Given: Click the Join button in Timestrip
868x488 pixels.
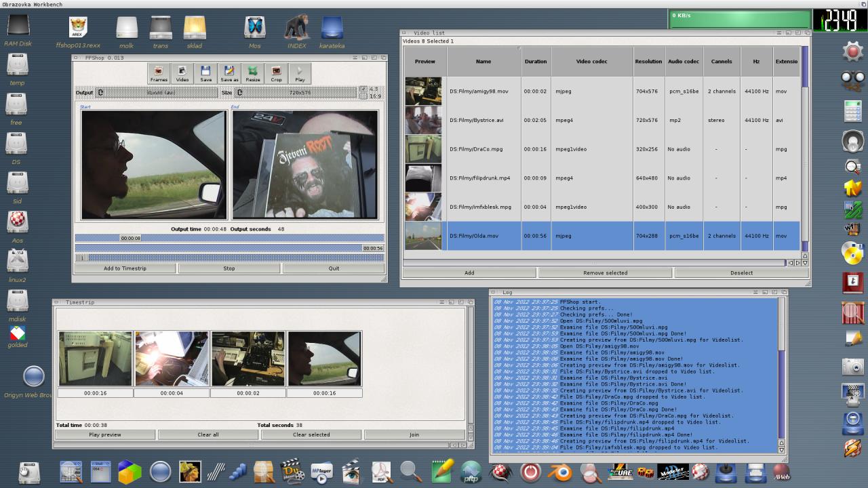Looking at the screenshot, I should coord(414,434).
